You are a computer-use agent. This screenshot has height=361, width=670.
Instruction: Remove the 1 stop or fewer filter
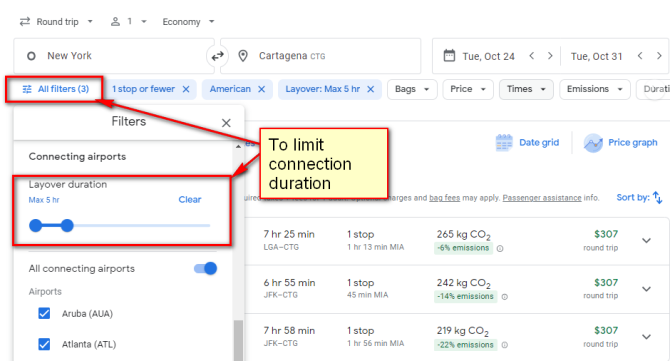click(x=186, y=89)
